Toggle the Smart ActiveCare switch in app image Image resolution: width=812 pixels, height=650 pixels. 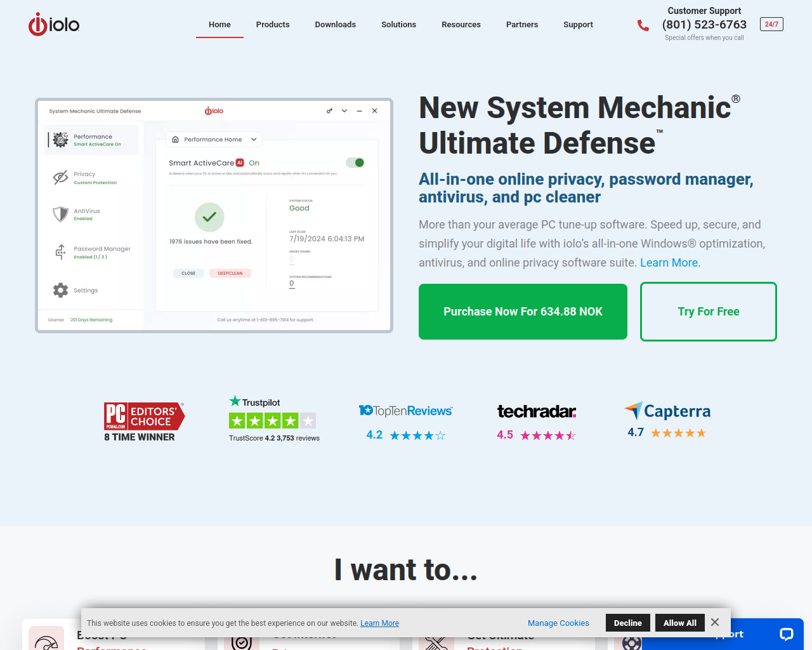[x=355, y=162]
